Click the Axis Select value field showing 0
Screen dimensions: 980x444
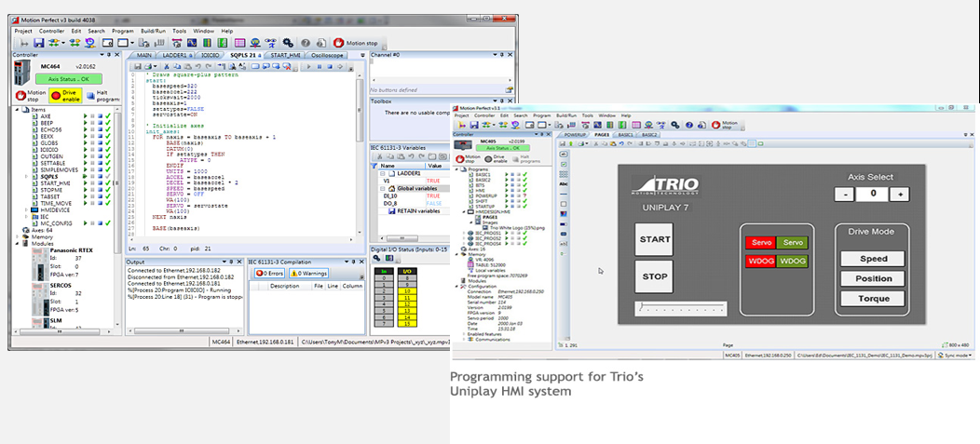click(873, 195)
